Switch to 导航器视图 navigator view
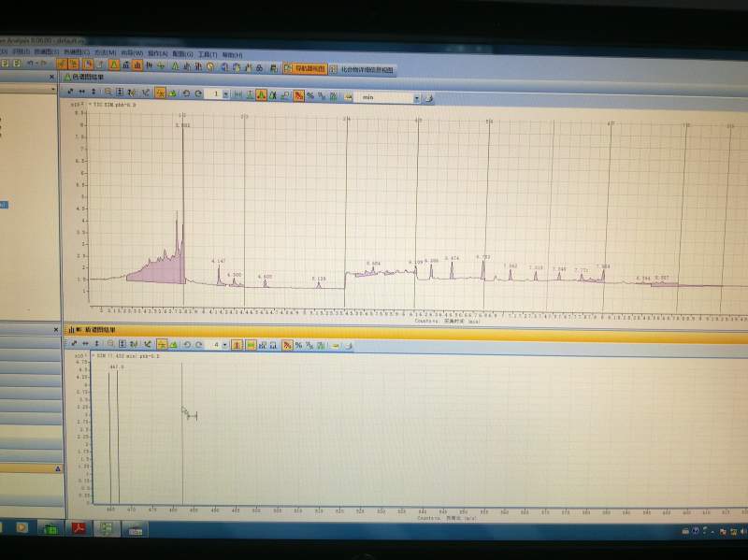Viewport: 748px width, 560px height. [x=306, y=68]
